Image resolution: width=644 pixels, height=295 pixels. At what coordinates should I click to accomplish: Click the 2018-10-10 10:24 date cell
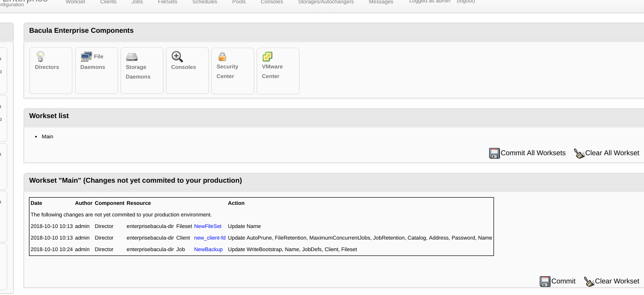click(52, 249)
